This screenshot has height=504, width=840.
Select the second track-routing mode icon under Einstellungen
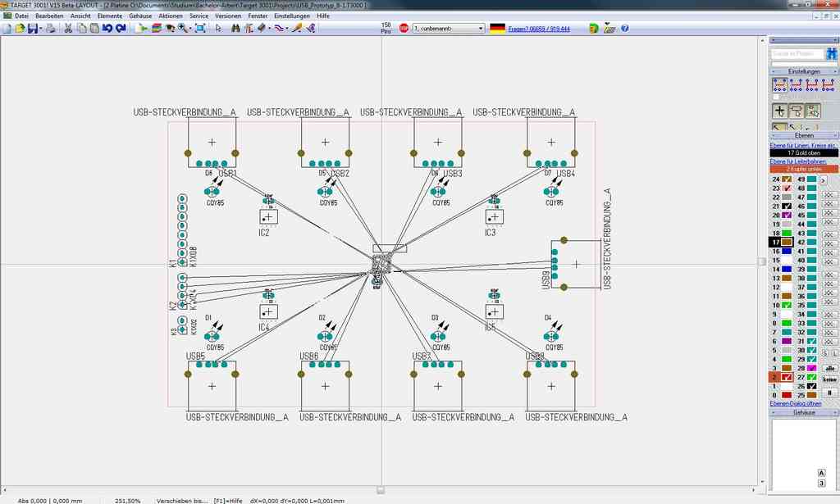pos(796,84)
